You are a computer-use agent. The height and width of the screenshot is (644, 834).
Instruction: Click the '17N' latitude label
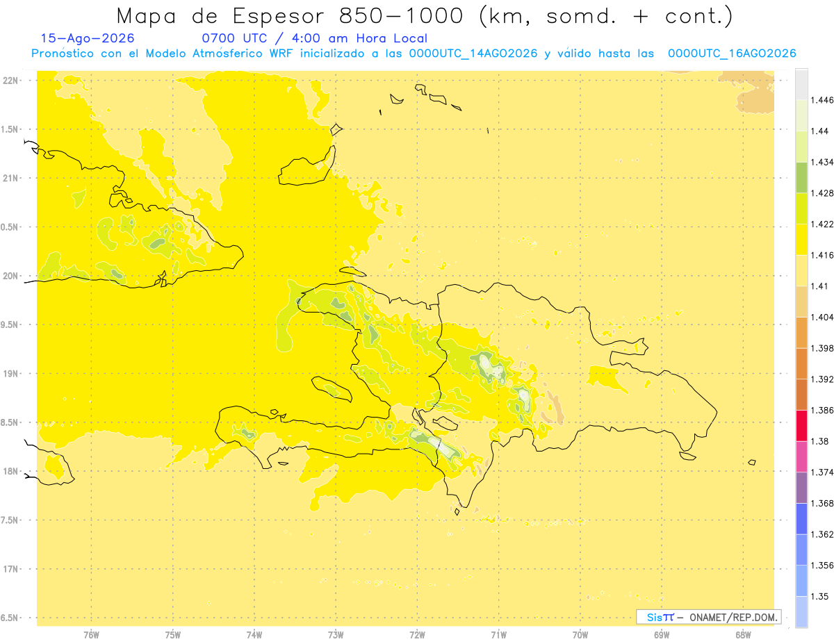[x=10, y=569]
